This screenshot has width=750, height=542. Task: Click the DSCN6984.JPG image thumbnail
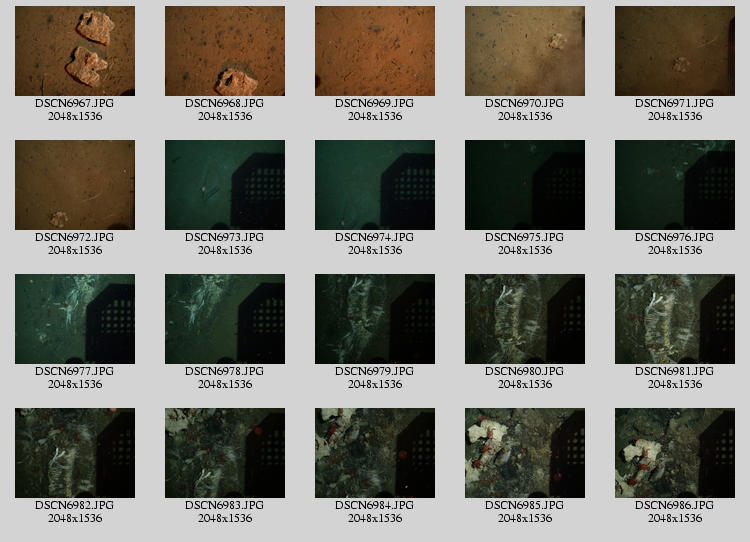[375, 453]
